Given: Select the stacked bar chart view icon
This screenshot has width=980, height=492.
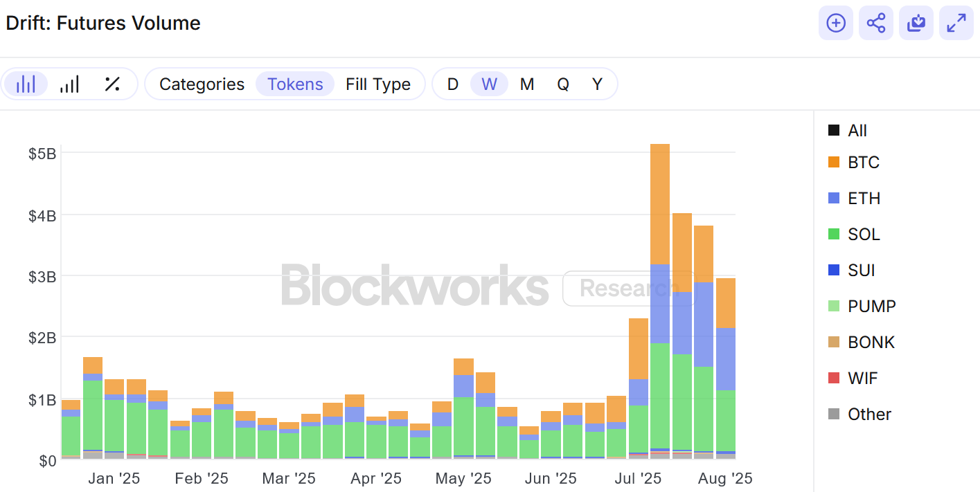Looking at the screenshot, I should point(26,84).
